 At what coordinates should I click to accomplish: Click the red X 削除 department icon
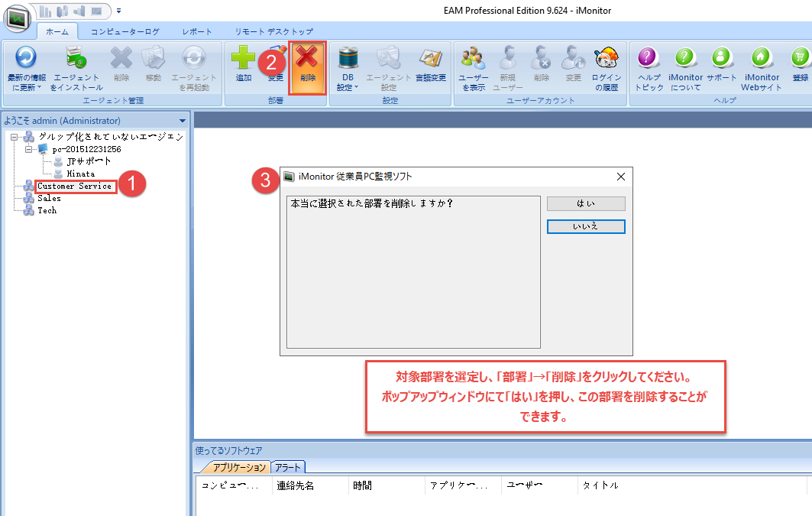(x=307, y=57)
